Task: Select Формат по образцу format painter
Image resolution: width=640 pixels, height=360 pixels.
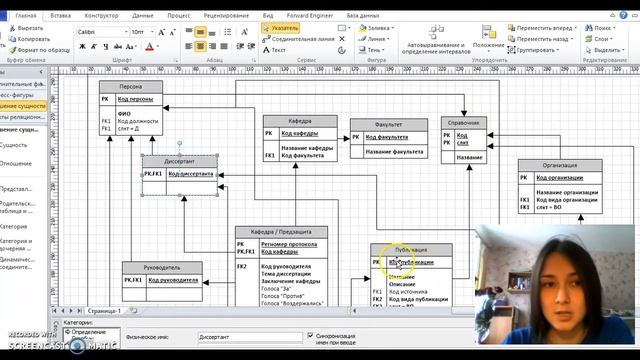Action: click(39, 50)
